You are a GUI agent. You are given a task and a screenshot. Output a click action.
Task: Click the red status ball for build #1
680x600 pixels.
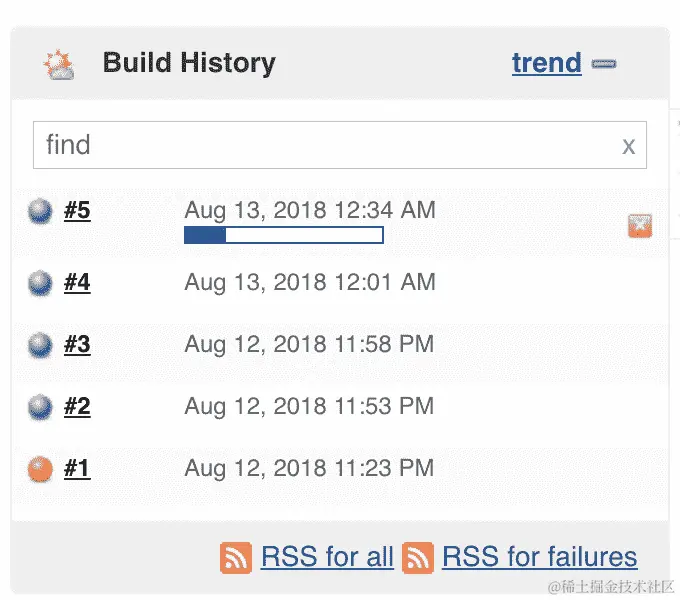click(x=40, y=468)
